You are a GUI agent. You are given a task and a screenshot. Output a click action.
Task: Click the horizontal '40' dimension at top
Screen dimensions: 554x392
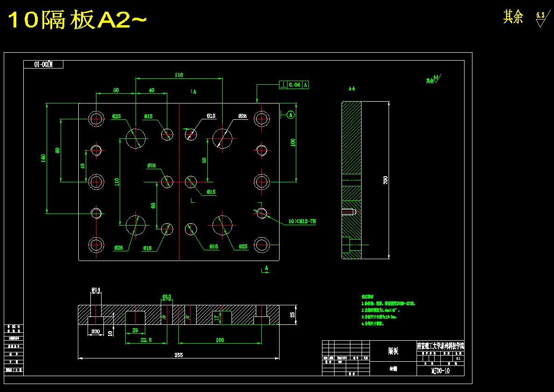[x=151, y=90]
